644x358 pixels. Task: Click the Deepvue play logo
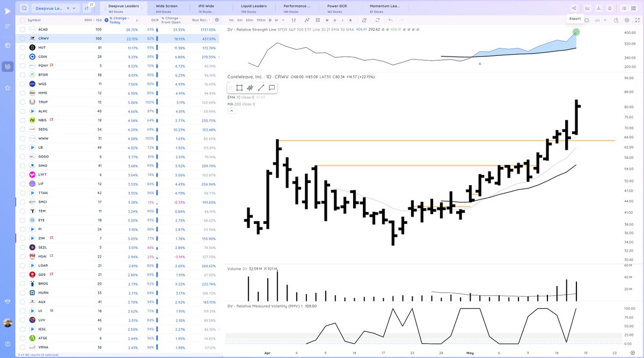pyautogui.click(x=8, y=10)
